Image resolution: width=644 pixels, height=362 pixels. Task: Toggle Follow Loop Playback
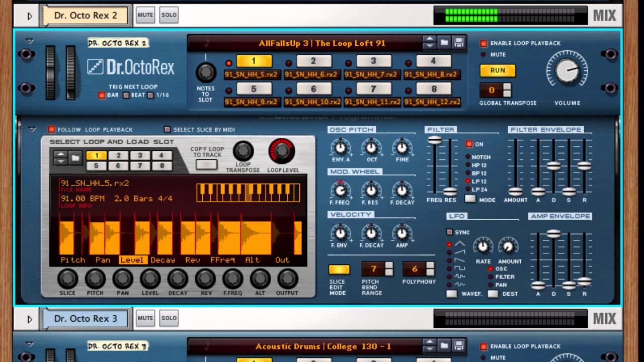click(51, 129)
